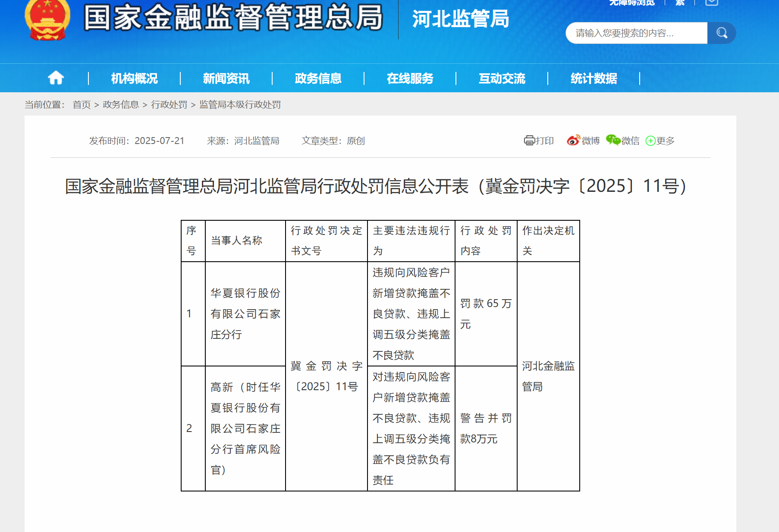The width and height of the screenshot is (779, 532).
Task: Open the 统计数据 menu
Action: click(x=594, y=78)
